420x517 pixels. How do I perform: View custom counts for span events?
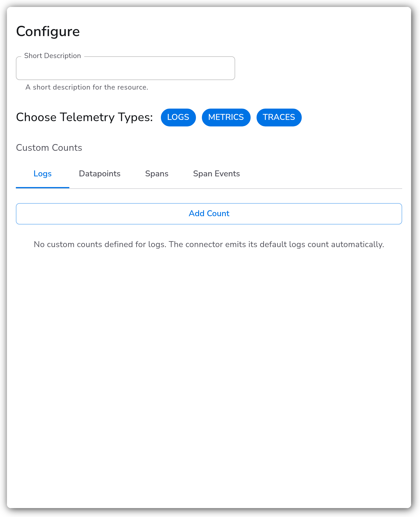(216, 174)
